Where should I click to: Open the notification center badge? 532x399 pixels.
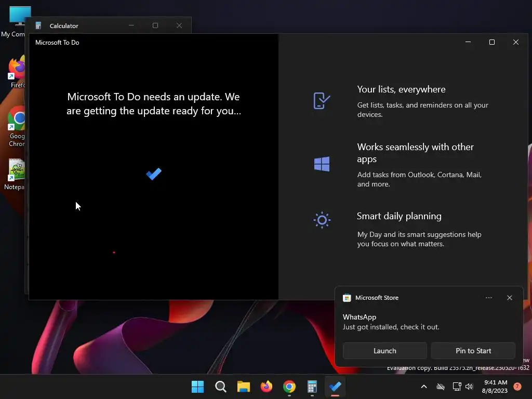tap(517, 387)
